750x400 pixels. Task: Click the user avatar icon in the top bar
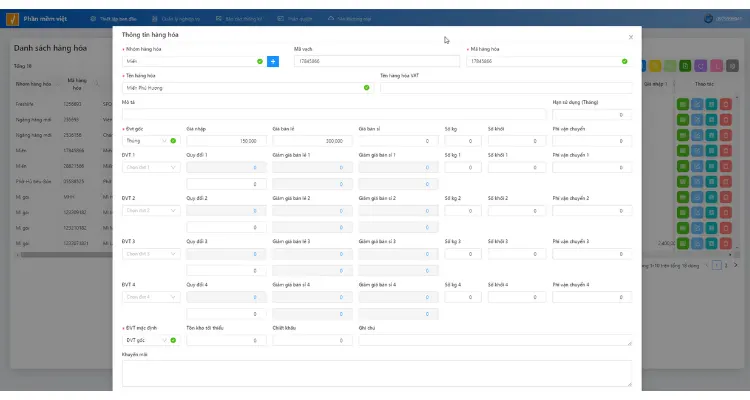click(708, 19)
